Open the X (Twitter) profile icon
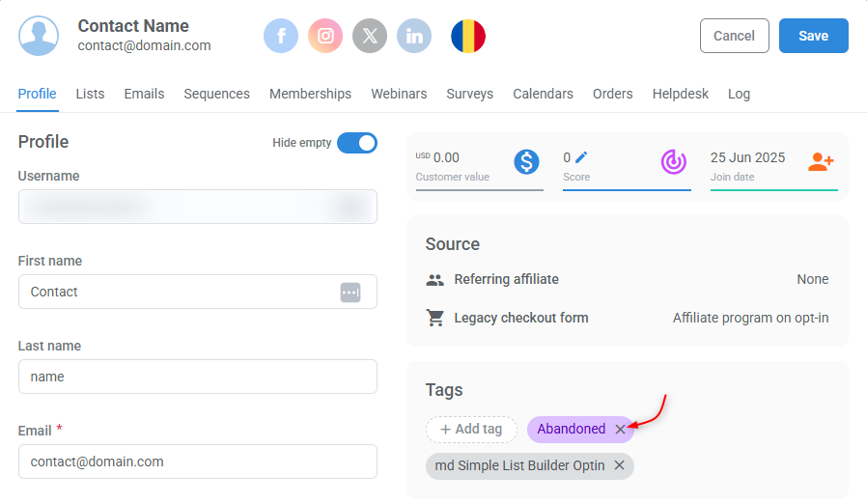 coord(370,36)
